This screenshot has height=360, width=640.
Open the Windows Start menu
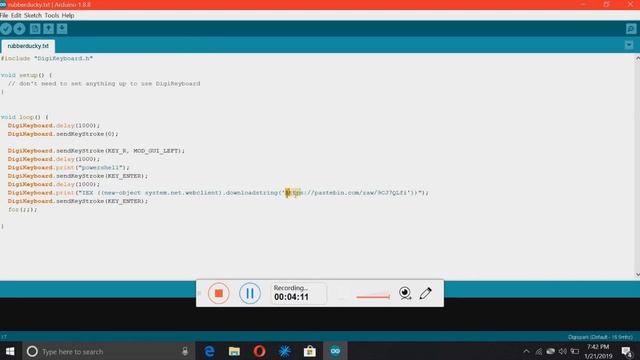pos(10,351)
